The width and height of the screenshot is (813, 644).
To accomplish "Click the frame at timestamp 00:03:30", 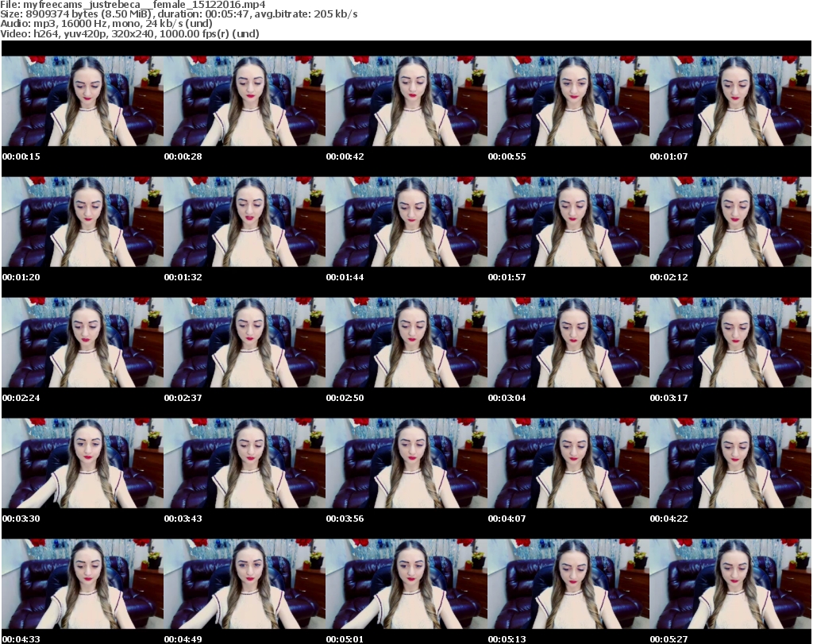I will [83, 463].
